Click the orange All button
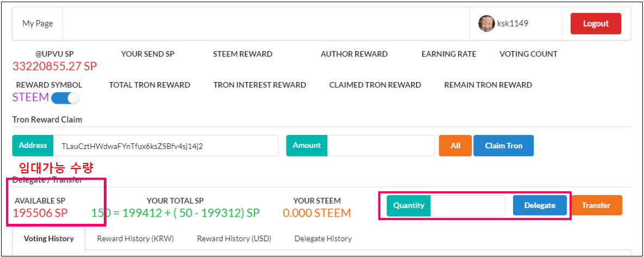The image size is (644, 257). (455, 146)
